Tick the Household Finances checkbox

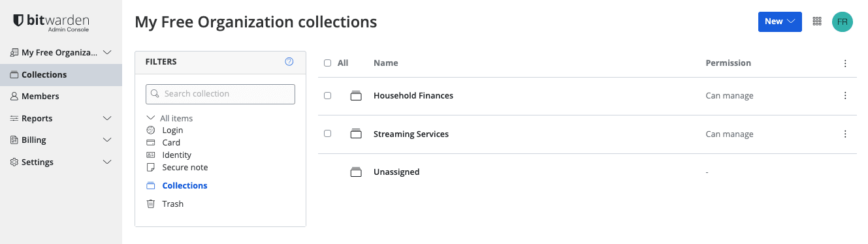click(328, 96)
